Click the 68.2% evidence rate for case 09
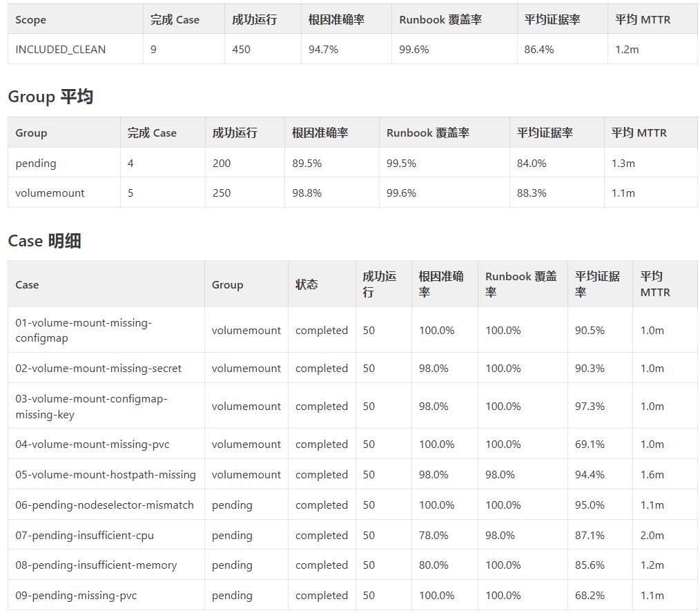The height and width of the screenshot is (615, 700). tap(590, 596)
